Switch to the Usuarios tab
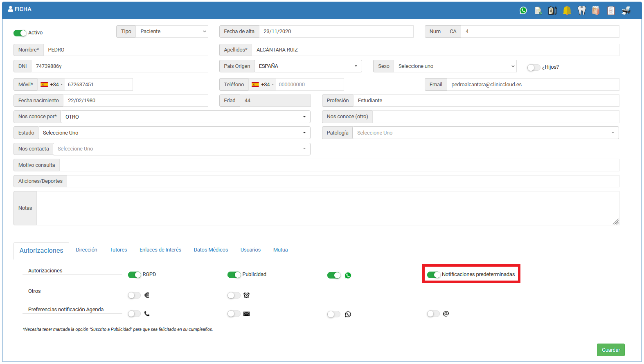 (250, 250)
